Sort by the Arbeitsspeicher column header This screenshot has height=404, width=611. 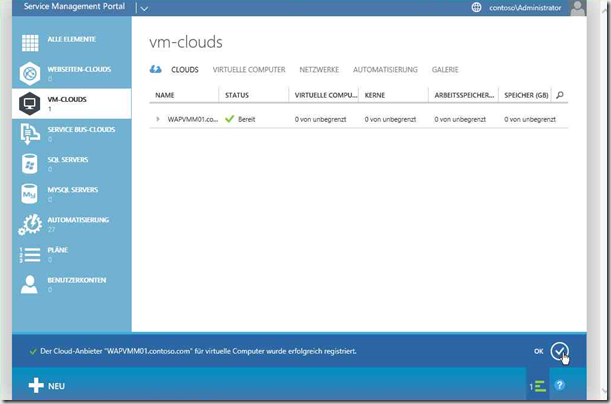click(464, 95)
